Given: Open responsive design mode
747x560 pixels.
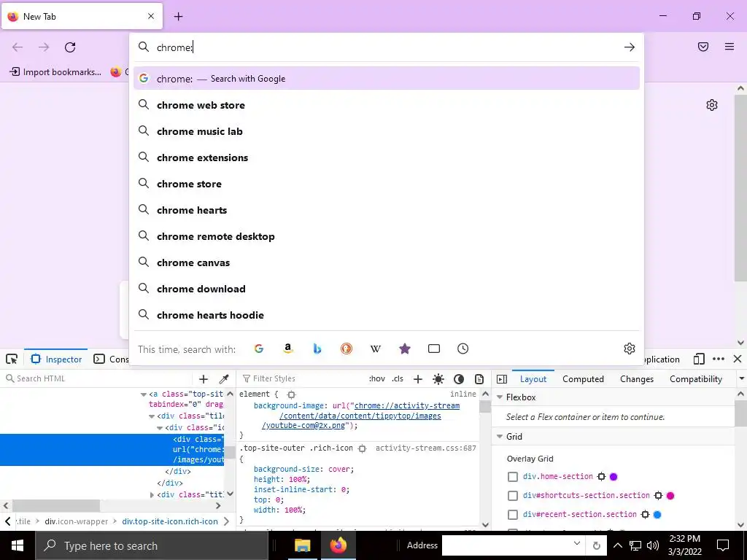Looking at the screenshot, I should [699, 359].
